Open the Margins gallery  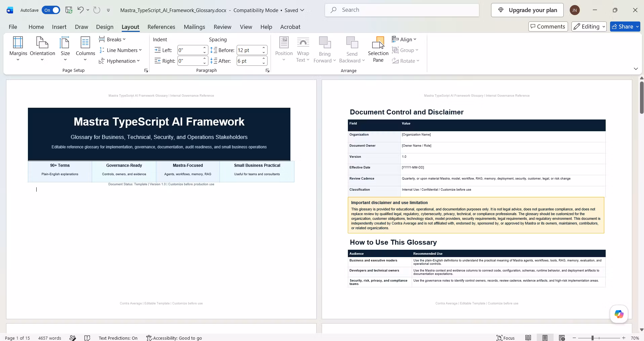(18, 49)
